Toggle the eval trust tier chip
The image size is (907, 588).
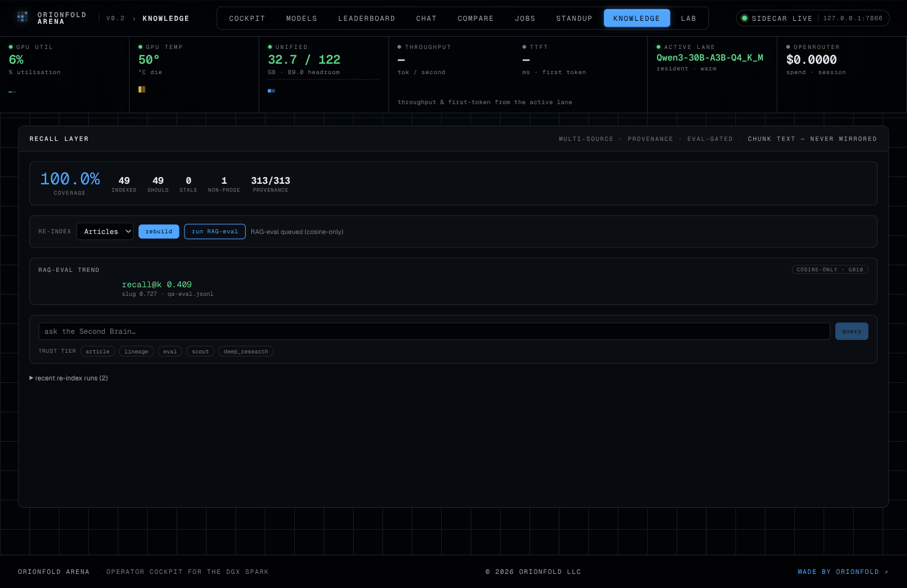[x=170, y=352]
